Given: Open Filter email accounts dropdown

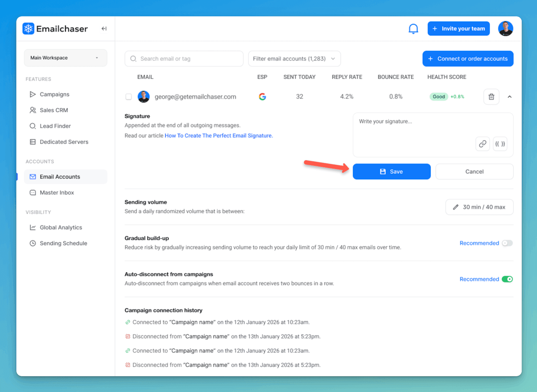Looking at the screenshot, I should pyautogui.click(x=294, y=59).
